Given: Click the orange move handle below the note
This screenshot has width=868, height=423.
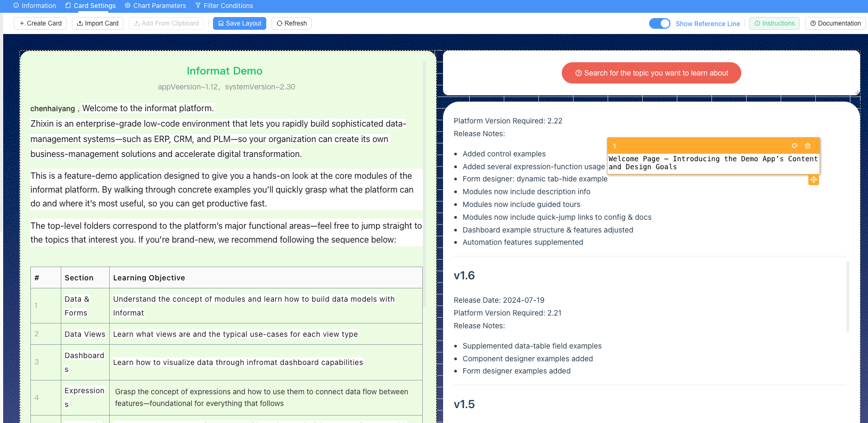Looking at the screenshot, I should (x=813, y=180).
